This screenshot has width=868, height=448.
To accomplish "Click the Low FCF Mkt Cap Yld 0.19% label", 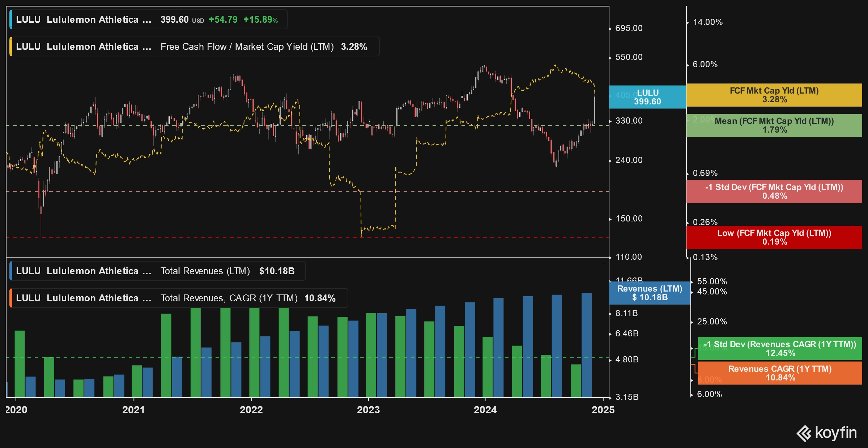I will coord(774,237).
